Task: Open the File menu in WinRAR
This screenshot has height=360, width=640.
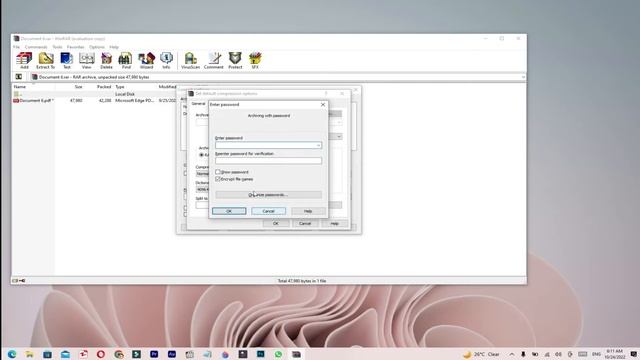Action: coord(16,47)
